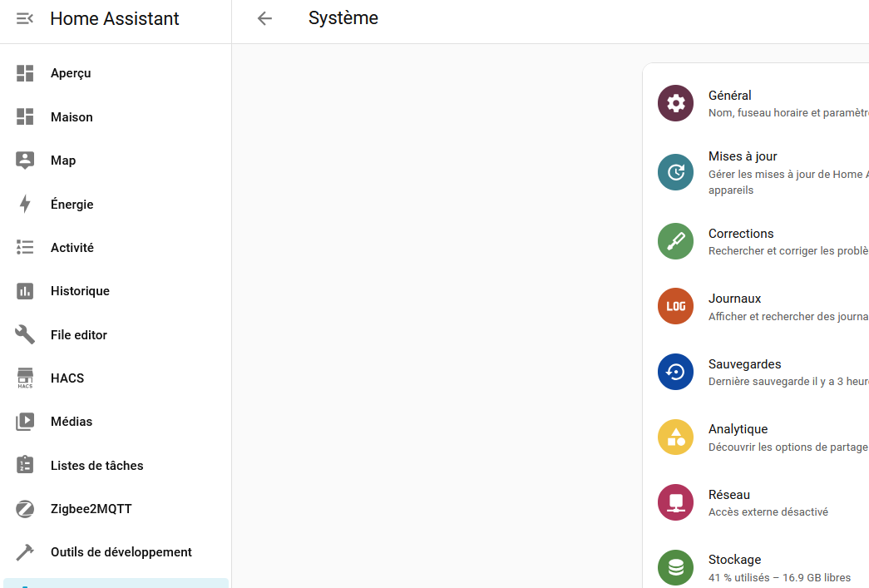Click the Analytique shapes icon

pyautogui.click(x=675, y=437)
